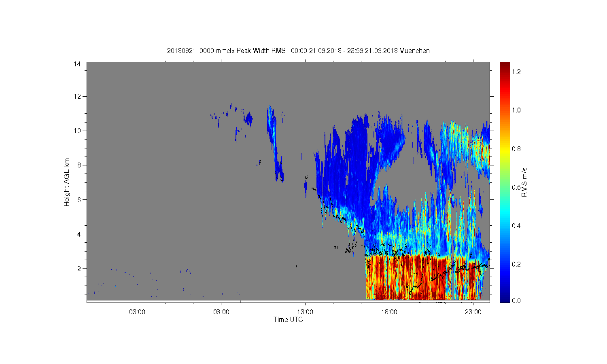
Task: Click the colorbar value 0.8
Action: pos(516,149)
